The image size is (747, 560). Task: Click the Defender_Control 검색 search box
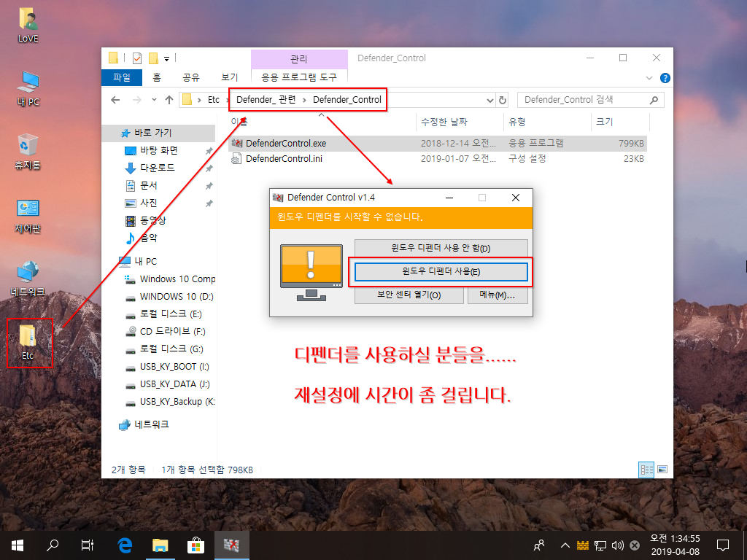[x=590, y=99]
